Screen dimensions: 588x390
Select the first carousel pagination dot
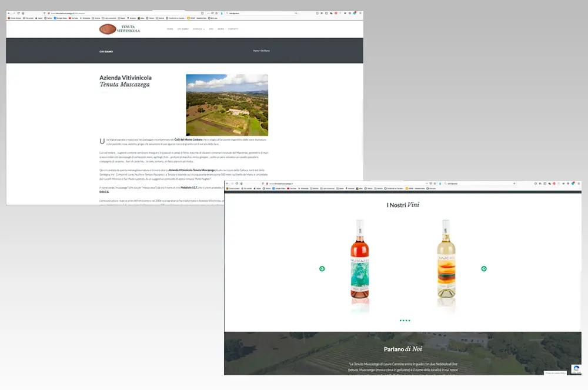[x=400, y=321]
